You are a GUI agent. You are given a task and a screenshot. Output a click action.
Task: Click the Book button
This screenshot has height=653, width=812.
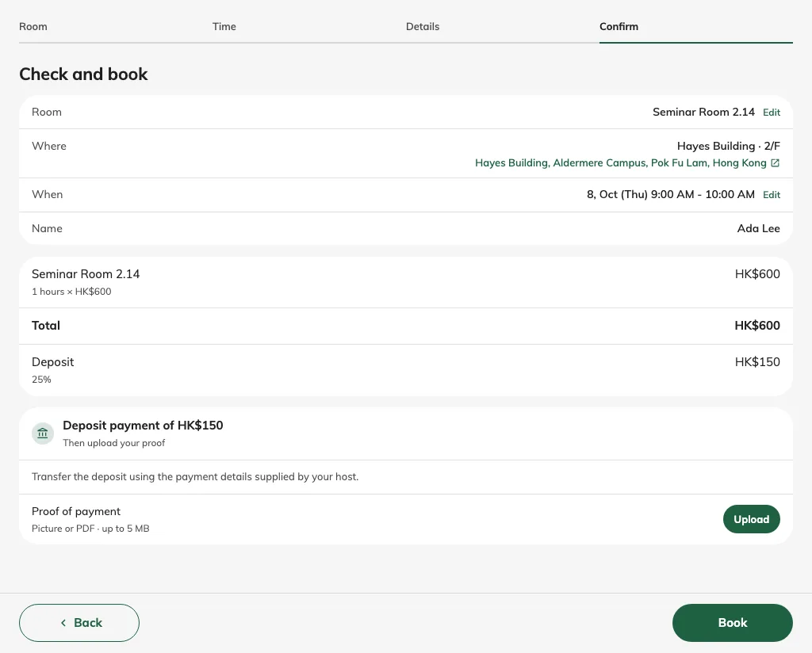click(x=732, y=623)
